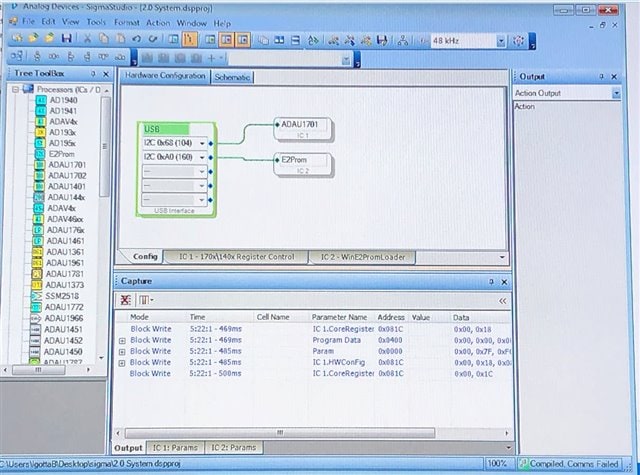Switch to the IC 2: Params tab
The image size is (640, 475).
click(x=233, y=448)
